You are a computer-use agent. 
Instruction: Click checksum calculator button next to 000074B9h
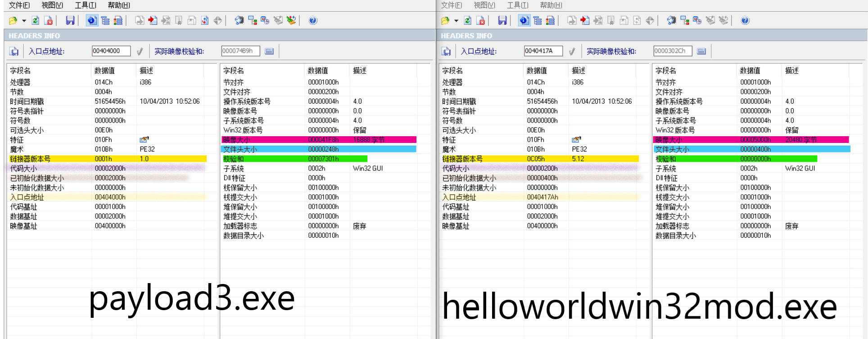point(269,51)
